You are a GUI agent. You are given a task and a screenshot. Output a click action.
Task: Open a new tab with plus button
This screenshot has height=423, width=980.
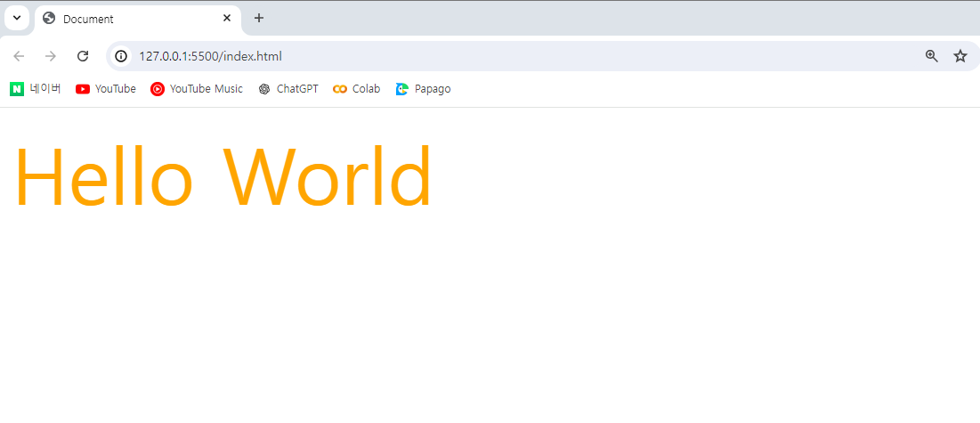[x=259, y=18]
